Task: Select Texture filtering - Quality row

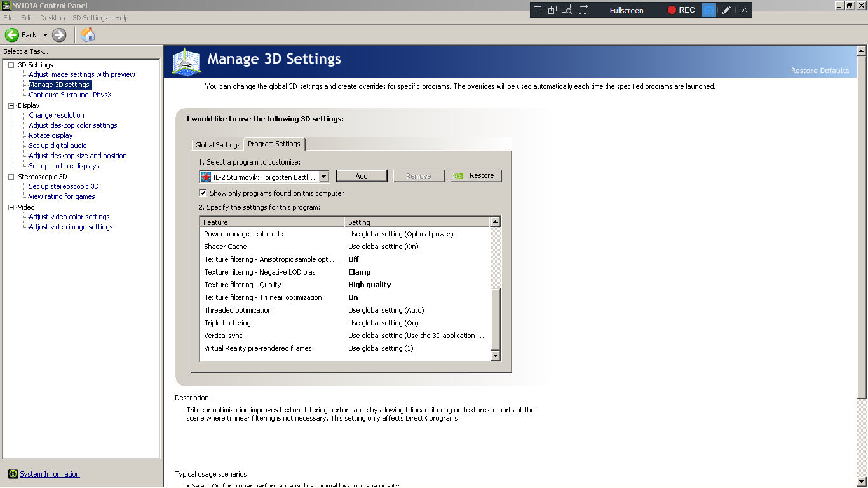Action: tap(345, 285)
